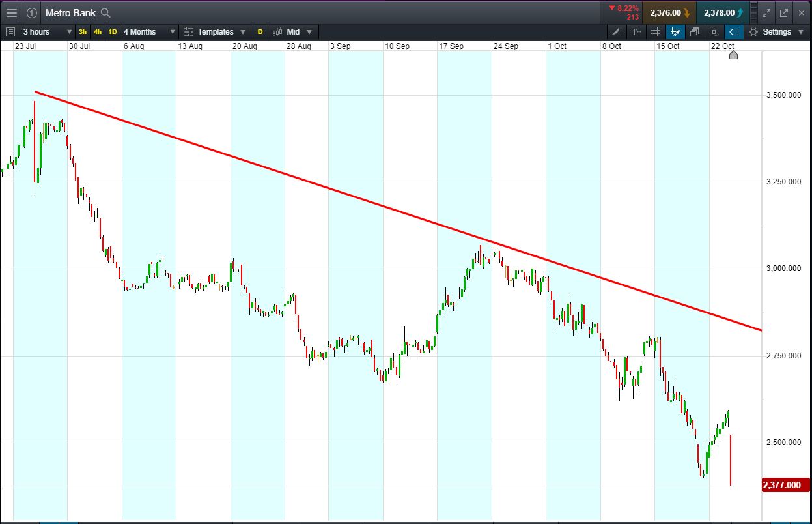Click the 8 Oct date label
Image resolution: width=812 pixels, height=524 pixels.
(611, 46)
